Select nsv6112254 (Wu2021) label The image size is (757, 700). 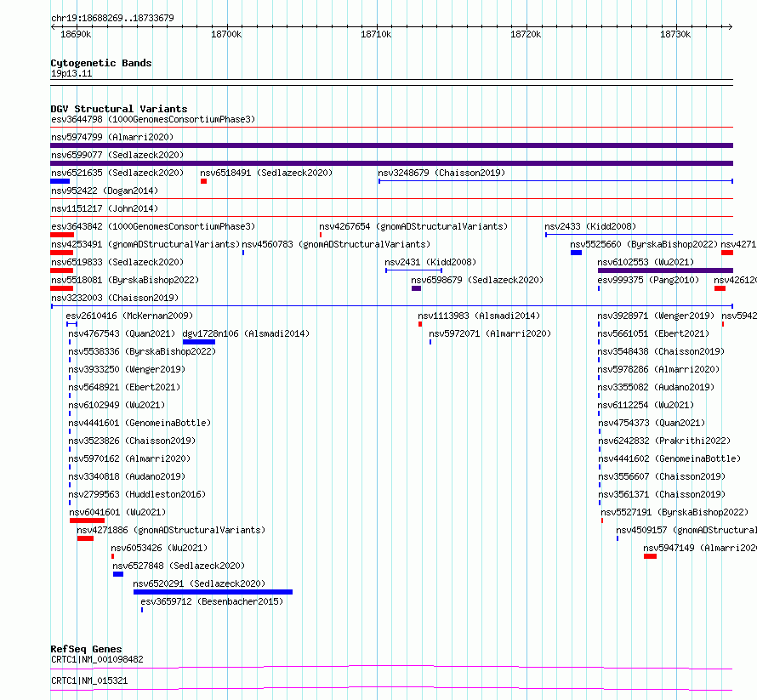coord(646,405)
